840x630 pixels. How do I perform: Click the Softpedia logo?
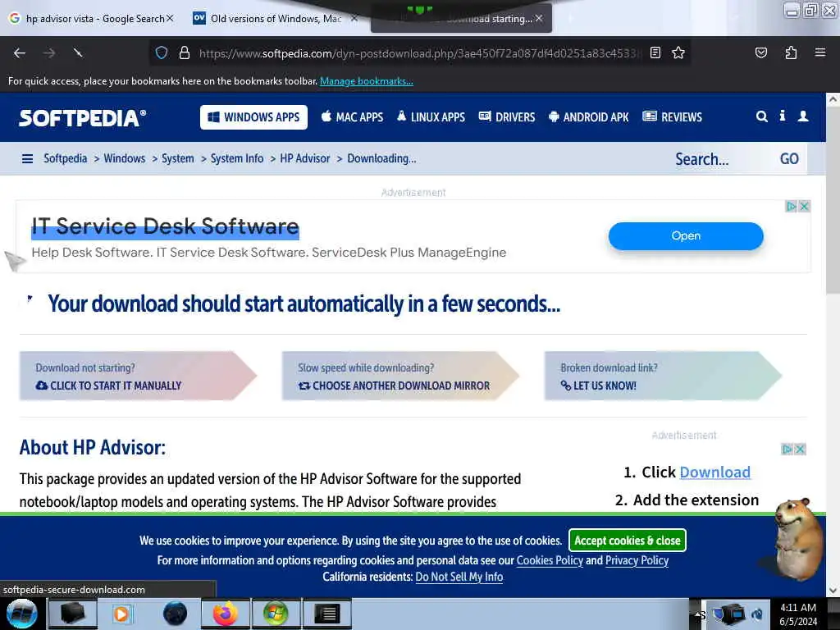pyautogui.click(x=83, y=118)
